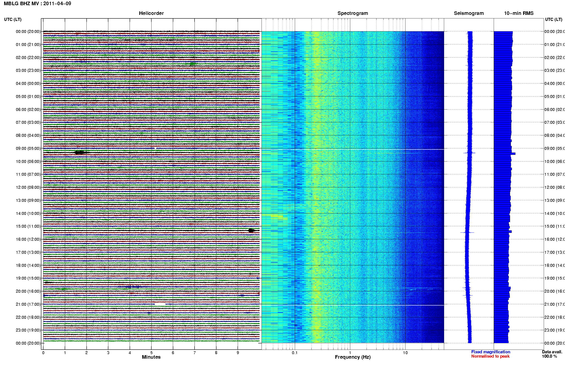Click the tallest RMS bar near 09:20
This screenshot has width=588, height=368.
(504, 154)
